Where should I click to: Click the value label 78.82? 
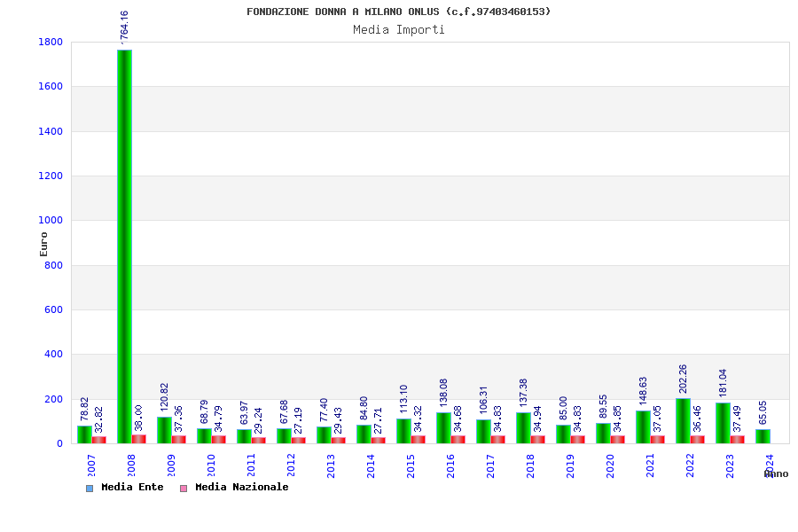[84, 410]
